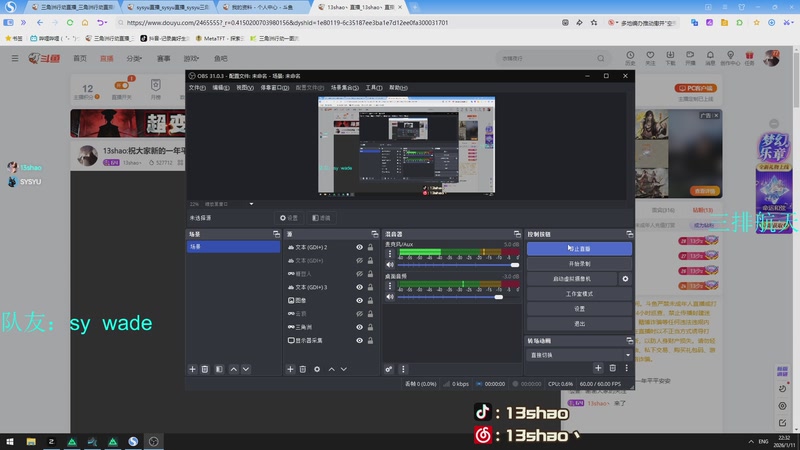Open OBS 文件 menu
The height and width of the screenshot is (450, 800).
(197, 88)
